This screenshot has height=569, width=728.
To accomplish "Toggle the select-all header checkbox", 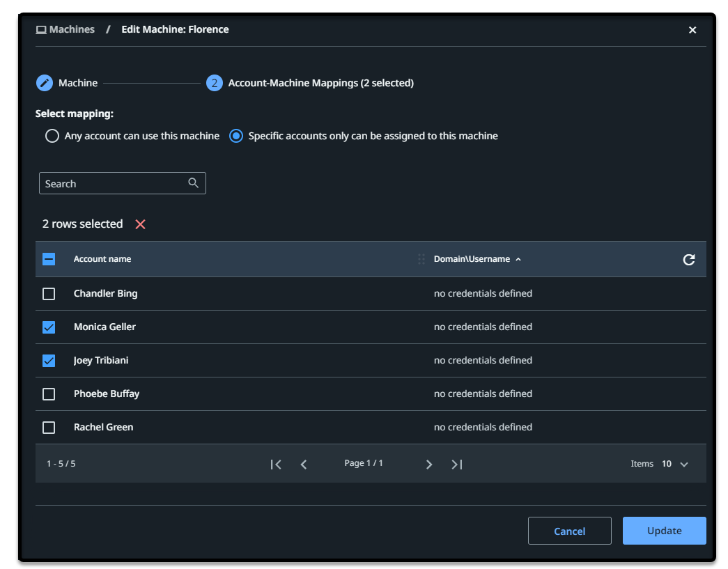I will pos(49,259).
